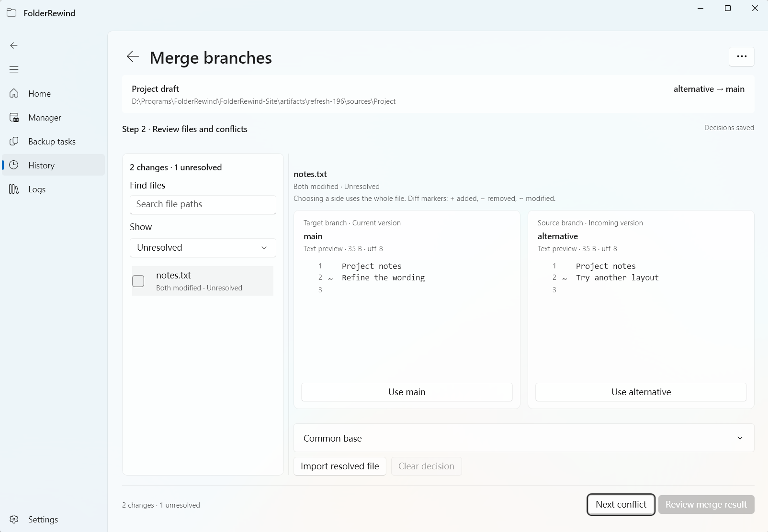The width and height of the screenshot is (768, 532).
Task: Click the "Try another layout" line in alternative
Action: click(x=617, y=277)
